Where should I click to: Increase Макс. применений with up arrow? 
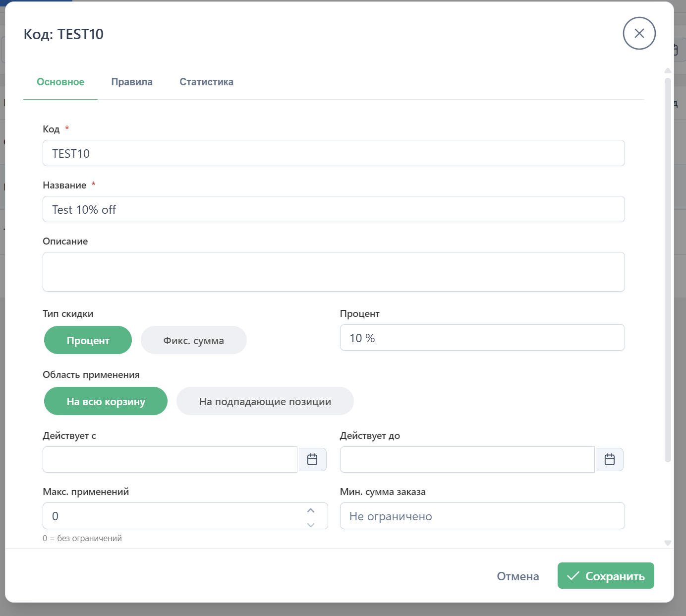tap(311, 510)
